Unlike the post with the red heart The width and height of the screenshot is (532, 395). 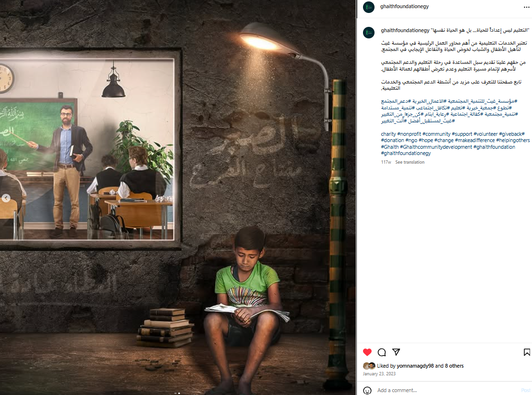[x=367, y=352]
